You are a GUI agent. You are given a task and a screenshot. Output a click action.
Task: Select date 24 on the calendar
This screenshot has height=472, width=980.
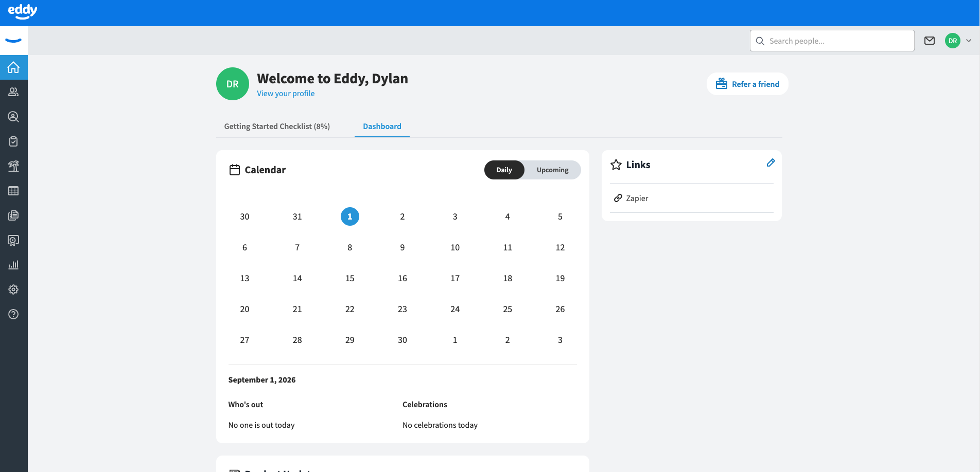[455, 309]
